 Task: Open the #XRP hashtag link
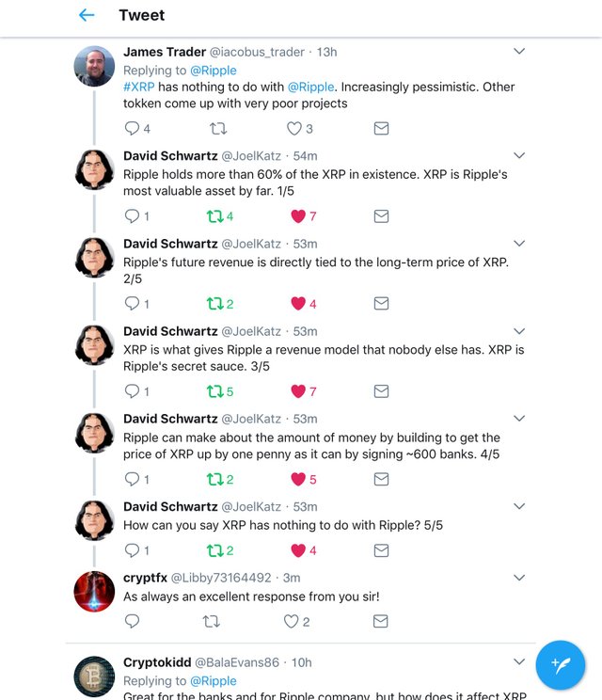[139, 87]
